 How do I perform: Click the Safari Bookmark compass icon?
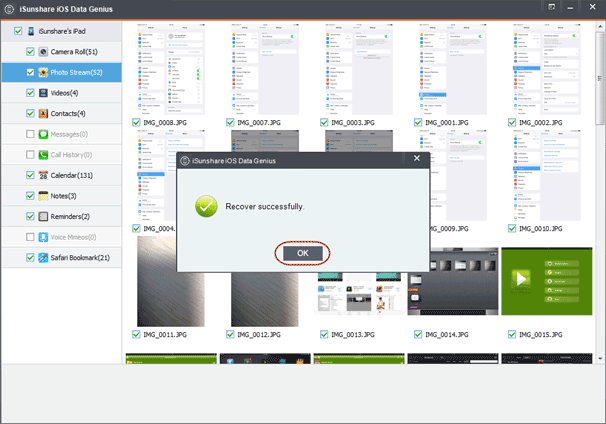pyautogui.click(x=43, y=257)
